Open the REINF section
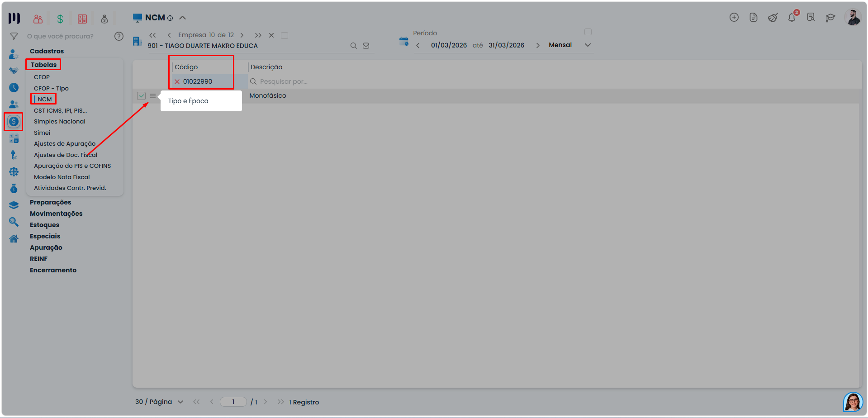The width and height of the screenshot is (868, 418). pos(39,259)
